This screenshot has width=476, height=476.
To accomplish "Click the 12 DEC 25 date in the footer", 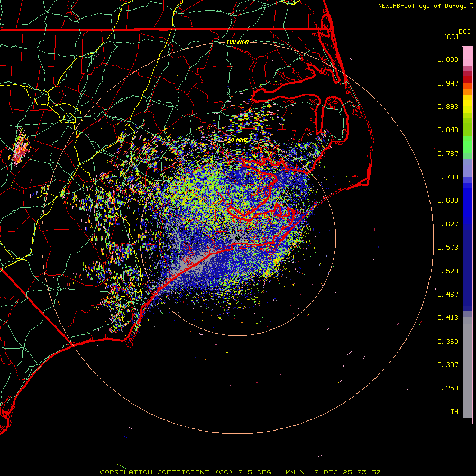I will 331,472.
